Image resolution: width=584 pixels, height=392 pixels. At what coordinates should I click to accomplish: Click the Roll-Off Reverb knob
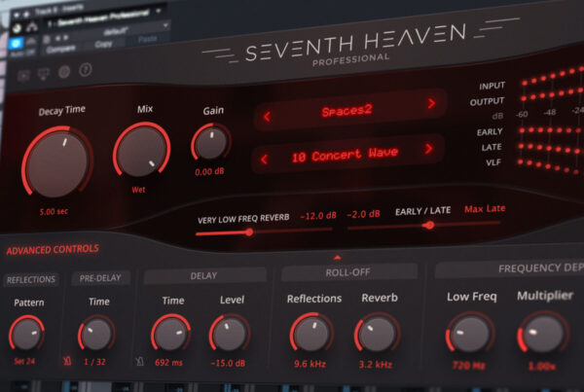click(x=377, y=334)
